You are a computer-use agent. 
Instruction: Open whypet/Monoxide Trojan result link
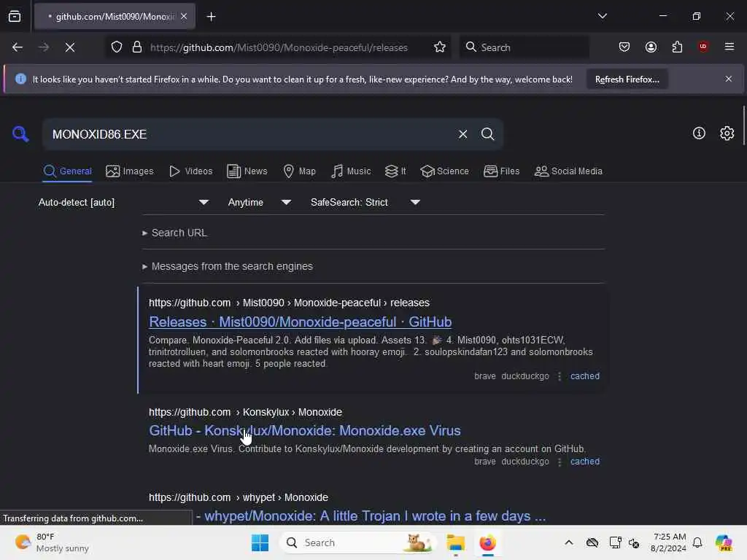pos(371,516)
